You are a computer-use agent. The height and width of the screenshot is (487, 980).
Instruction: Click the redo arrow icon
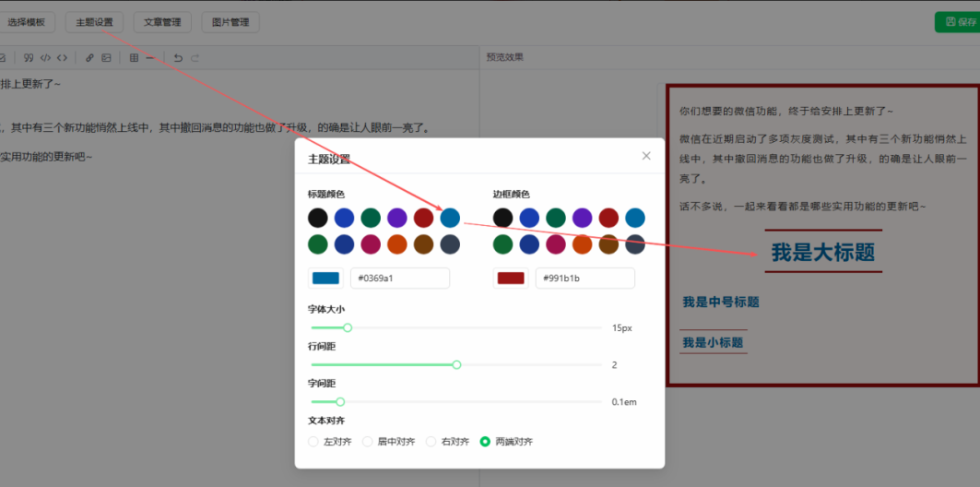195,57
